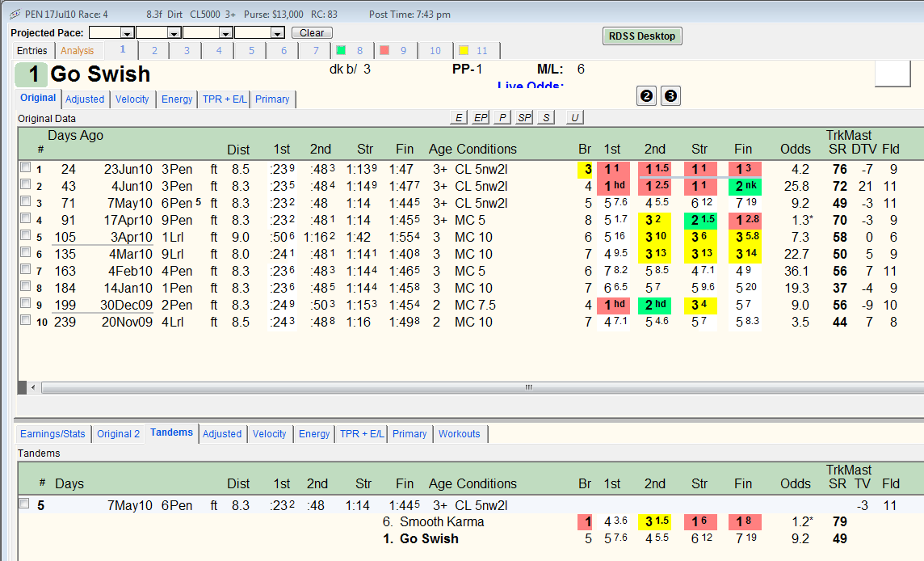Switch to the Entries tab
Image resolution: width=924 pixels, height=561 pixels.
point(31,51)
